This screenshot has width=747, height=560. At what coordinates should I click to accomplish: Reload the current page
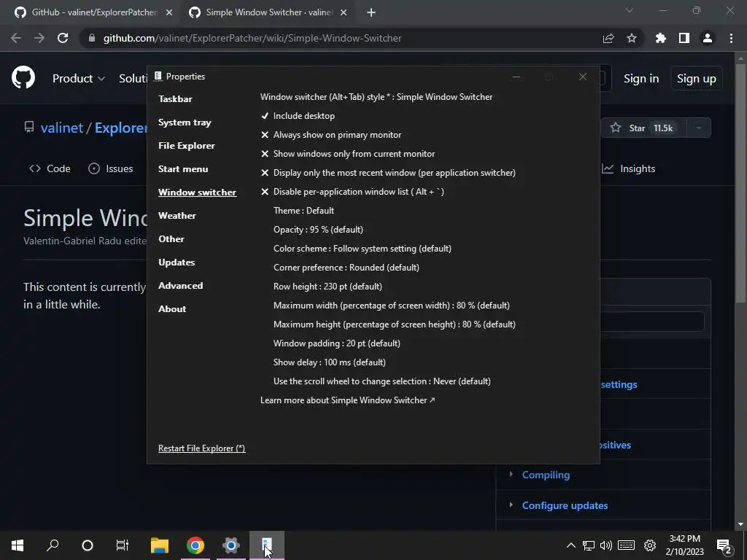tap(63, 38)
